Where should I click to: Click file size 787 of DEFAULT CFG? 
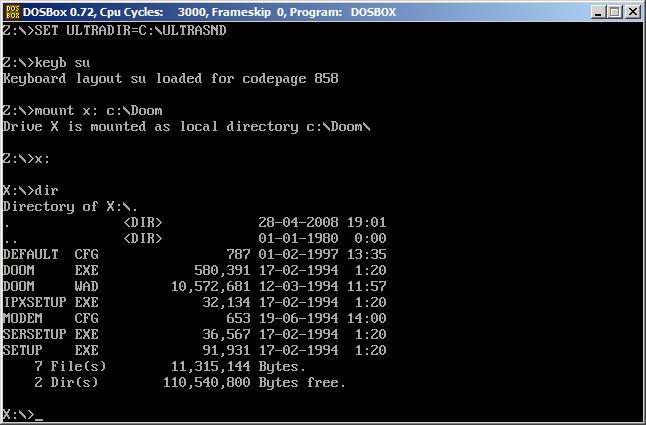point(239,255)
